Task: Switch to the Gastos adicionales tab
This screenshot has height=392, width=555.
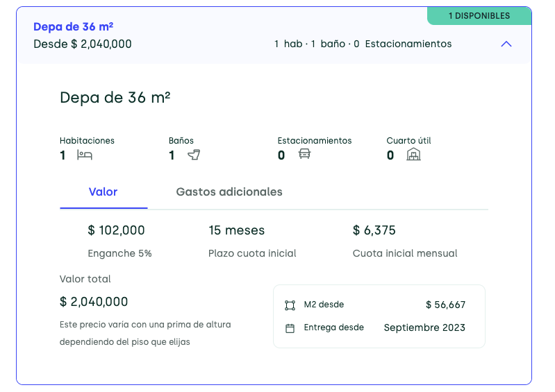Action: (x=229, y=192)
